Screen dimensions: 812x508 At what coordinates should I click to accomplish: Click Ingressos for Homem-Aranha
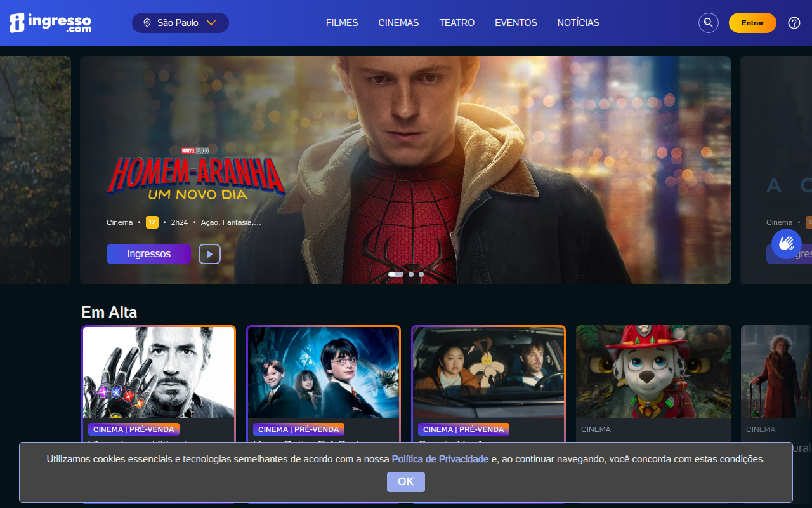[148, 254]
